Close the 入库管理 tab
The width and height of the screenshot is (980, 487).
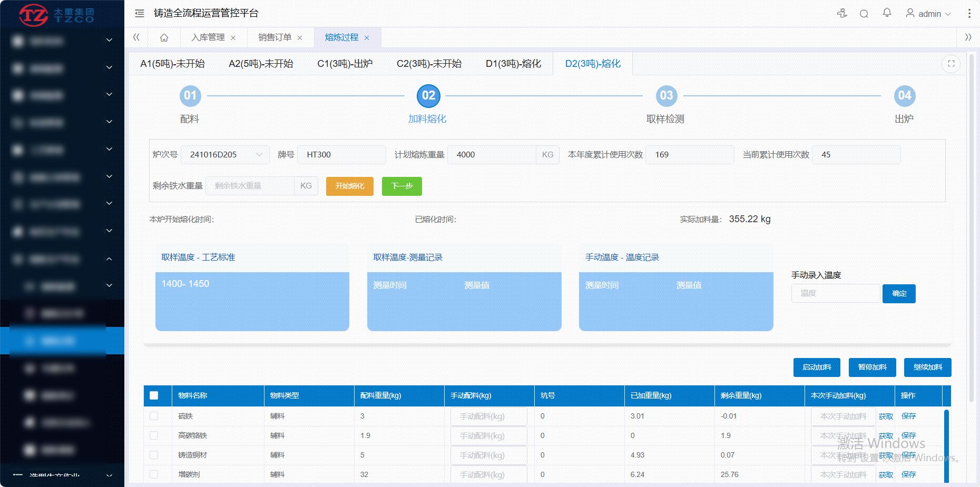[x=233, y=38]
